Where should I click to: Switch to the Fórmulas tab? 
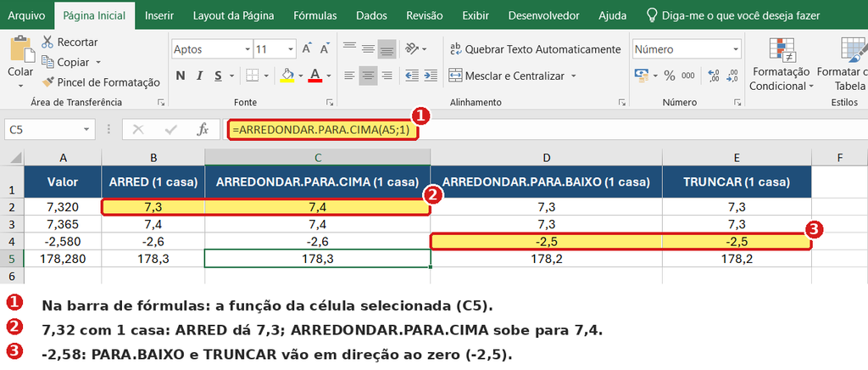(314, 15)
